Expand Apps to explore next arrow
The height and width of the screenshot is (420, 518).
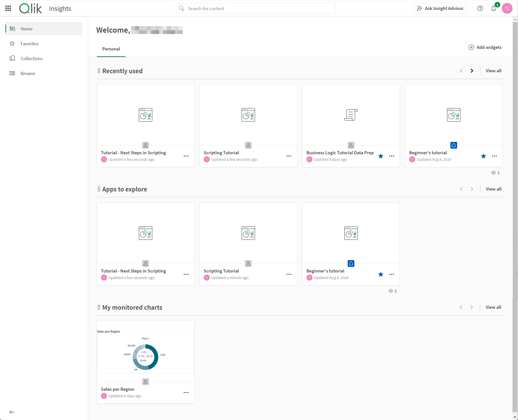tap(472, 189)
